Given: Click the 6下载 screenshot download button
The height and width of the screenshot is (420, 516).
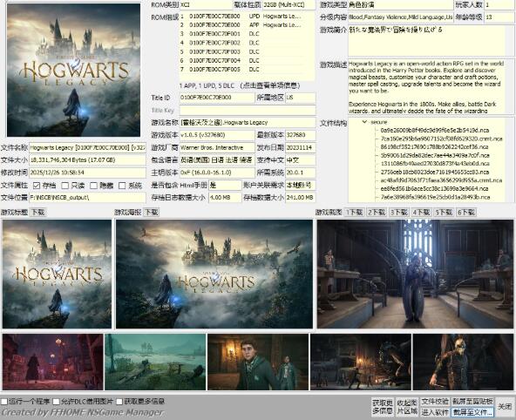Looking at the screenshot, I should (x=466, y=213).
